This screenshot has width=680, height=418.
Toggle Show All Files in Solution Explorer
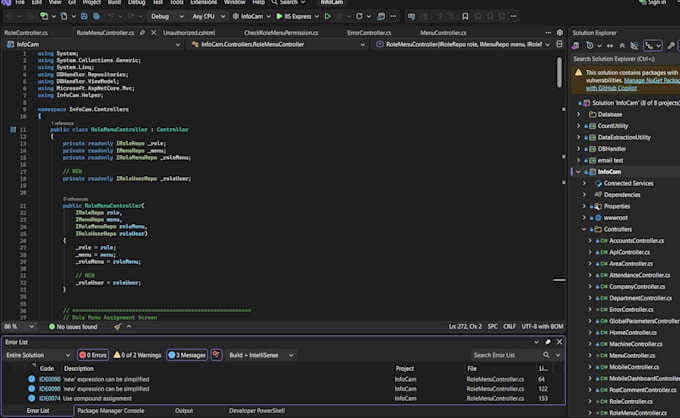(x=634, y=46)
